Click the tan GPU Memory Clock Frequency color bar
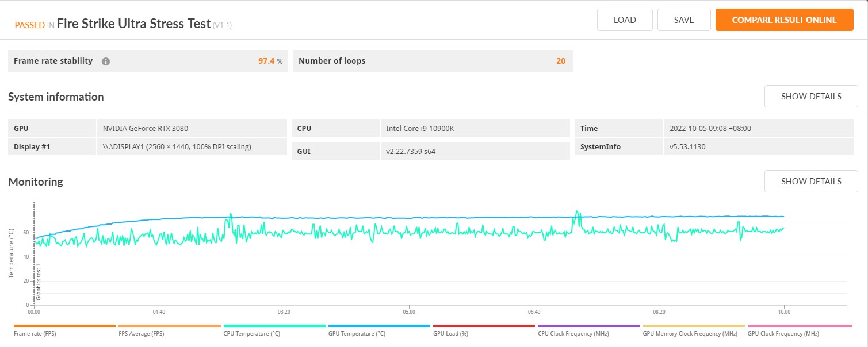Screen dimensions: 868x347 coord(694,326)
